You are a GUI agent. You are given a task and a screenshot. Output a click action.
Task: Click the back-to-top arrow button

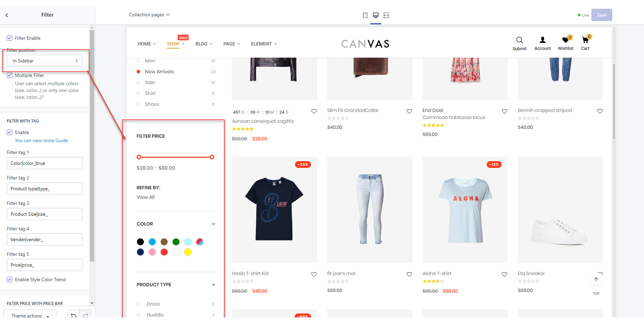point(596,279)
